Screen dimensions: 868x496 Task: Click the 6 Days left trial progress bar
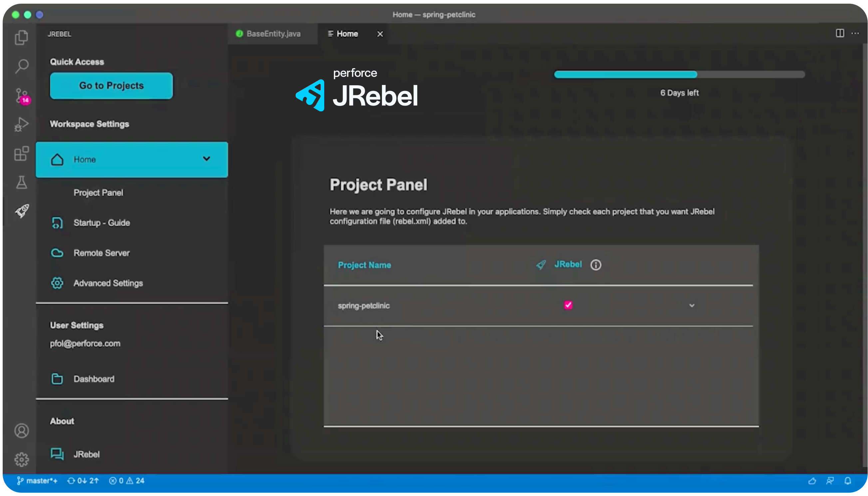tap(679, 74)
